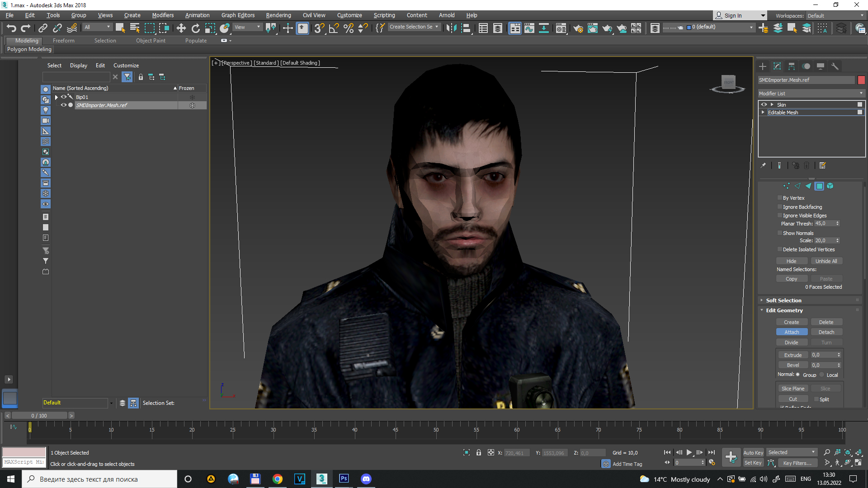Image resolution: width=868 pixels, height=488 pixels.
Task: Open the Graph Editors menu
Action: 238,15
